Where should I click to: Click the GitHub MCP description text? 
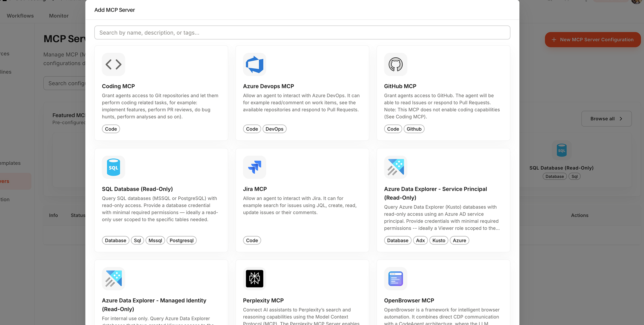coord(442,106)
